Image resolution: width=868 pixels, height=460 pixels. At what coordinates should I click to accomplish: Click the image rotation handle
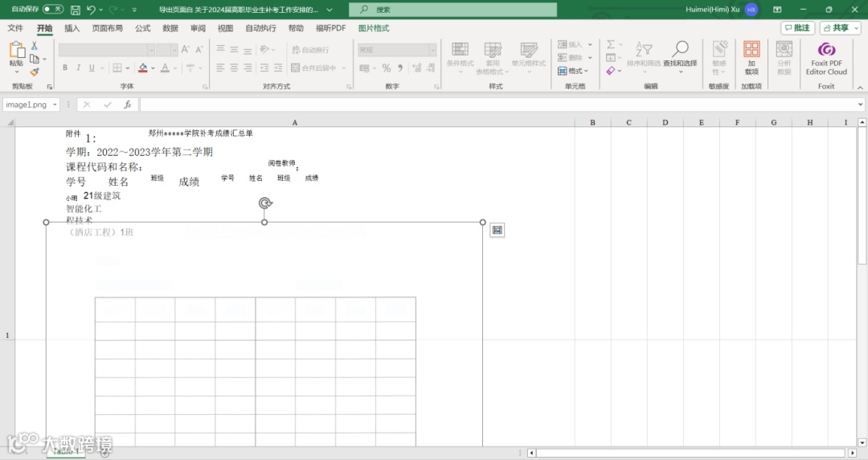pos(265,203)
